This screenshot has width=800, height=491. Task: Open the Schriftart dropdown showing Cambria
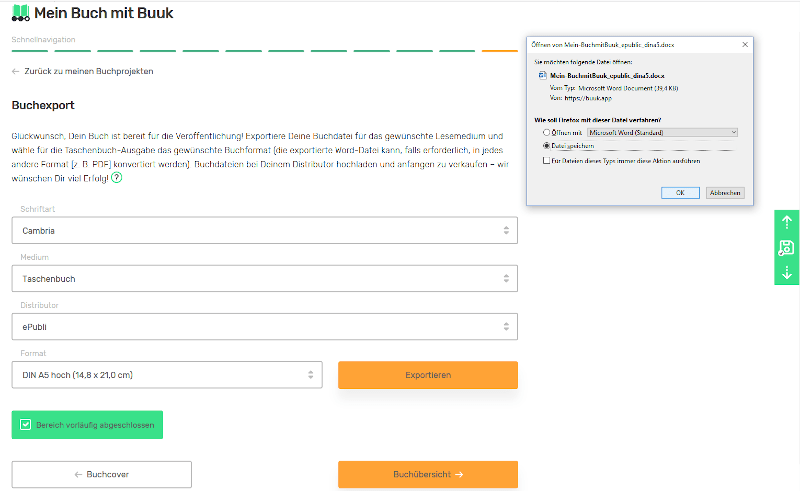click(x=264, y=230)
